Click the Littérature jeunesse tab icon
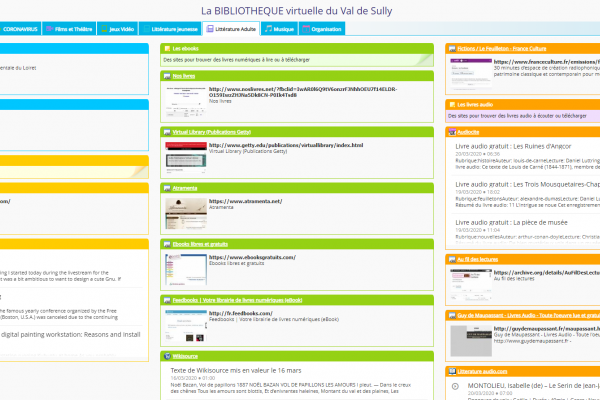This screenshot has height=400, width=600. coord(146,29)
